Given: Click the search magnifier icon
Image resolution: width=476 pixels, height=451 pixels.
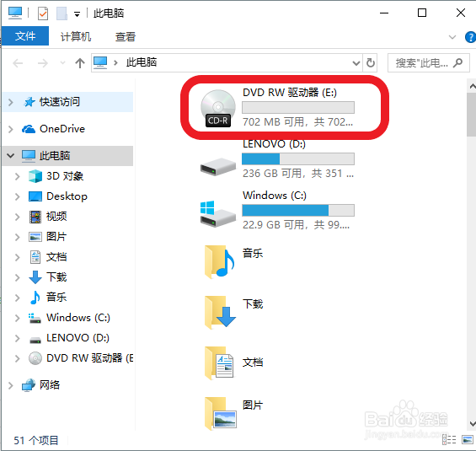Looking at the screenshot, I should click(457, 63).
